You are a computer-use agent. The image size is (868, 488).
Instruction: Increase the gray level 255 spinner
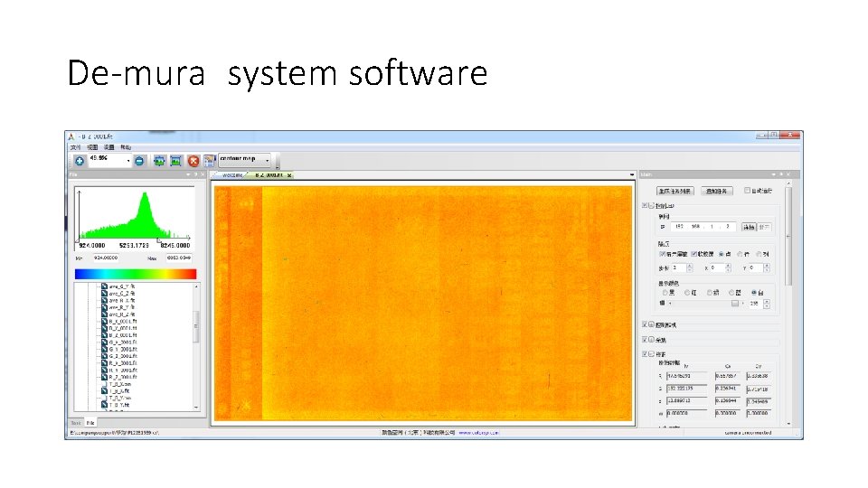(x=767, y=301)
